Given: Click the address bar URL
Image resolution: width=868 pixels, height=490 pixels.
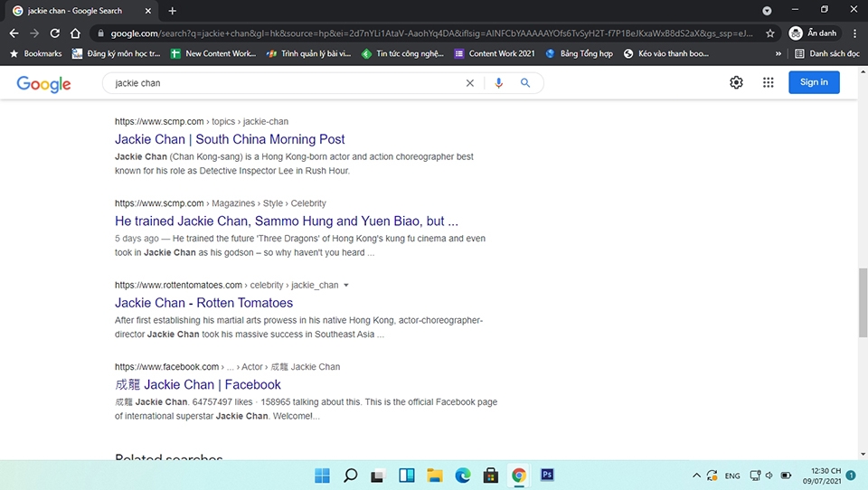Looking at the screenshot, I should click(x=431, y=33).
